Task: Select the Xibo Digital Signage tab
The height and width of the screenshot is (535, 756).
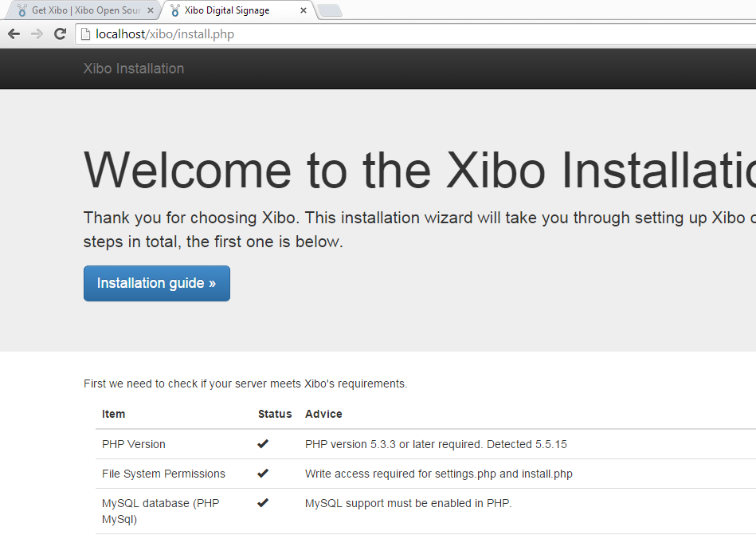Action: click(231, 10)
